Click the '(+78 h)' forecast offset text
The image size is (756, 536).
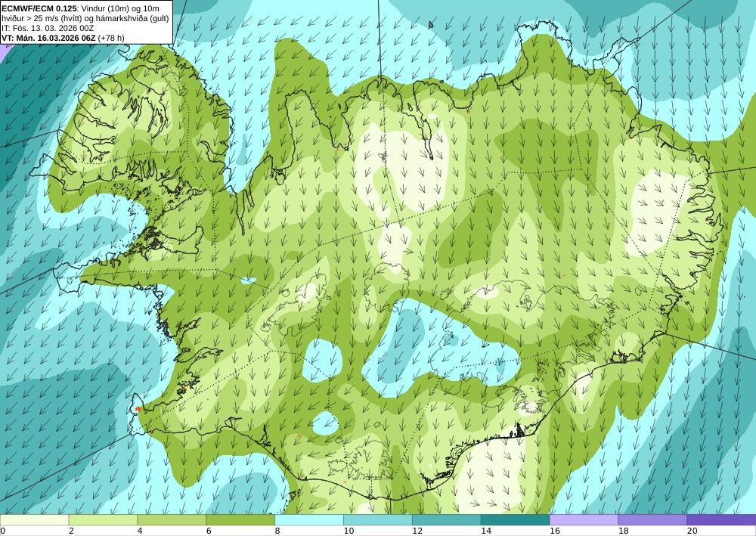coord(111,38)
